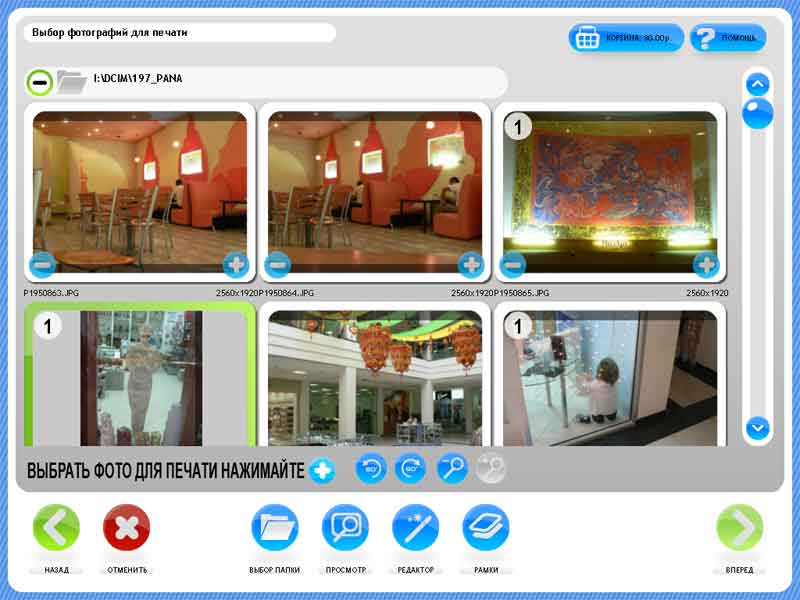The width and height of the screenshot is (800, 600).
Task: Open the Рамки frames tool
Action: click(x=486, y=528)
